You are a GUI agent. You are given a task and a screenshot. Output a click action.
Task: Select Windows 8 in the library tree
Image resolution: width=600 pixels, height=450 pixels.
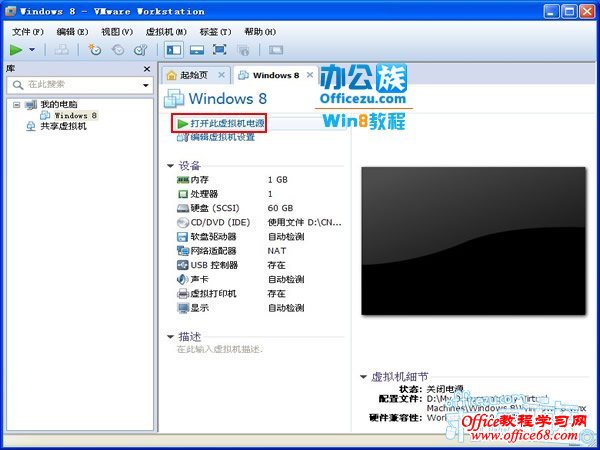(x=76, y=115)
